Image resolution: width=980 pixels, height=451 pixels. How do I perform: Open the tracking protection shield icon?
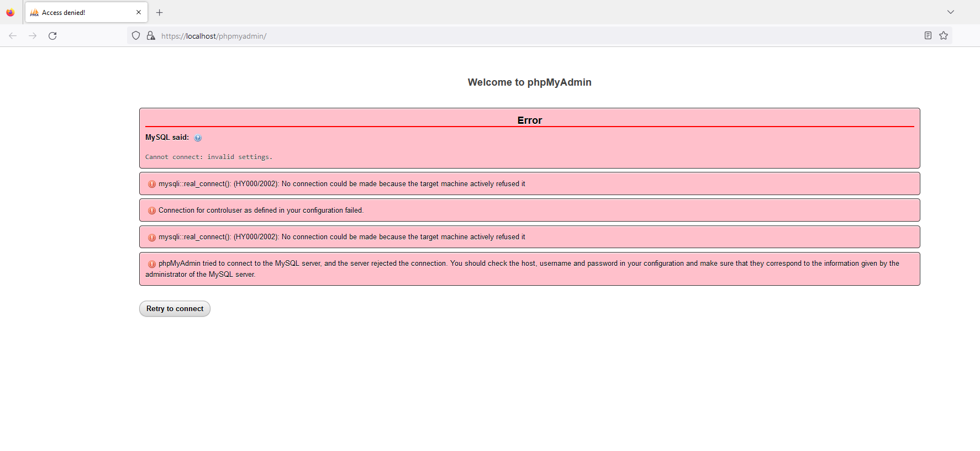[136, 36]
